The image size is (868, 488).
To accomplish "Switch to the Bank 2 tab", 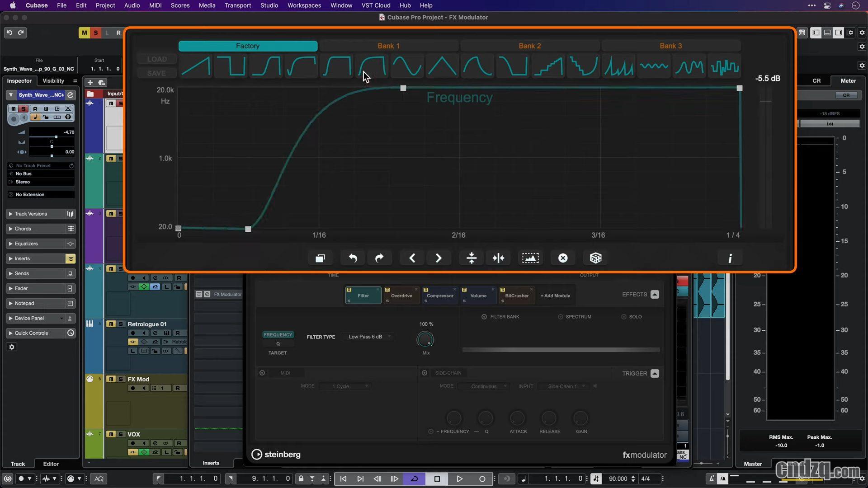I will 529,46.
